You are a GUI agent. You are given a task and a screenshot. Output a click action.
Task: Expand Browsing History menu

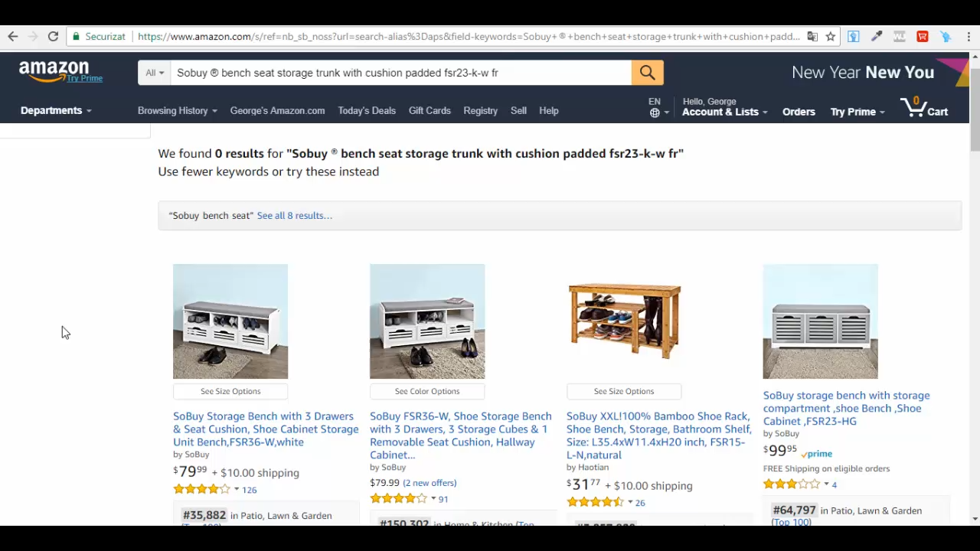point(177,110)
